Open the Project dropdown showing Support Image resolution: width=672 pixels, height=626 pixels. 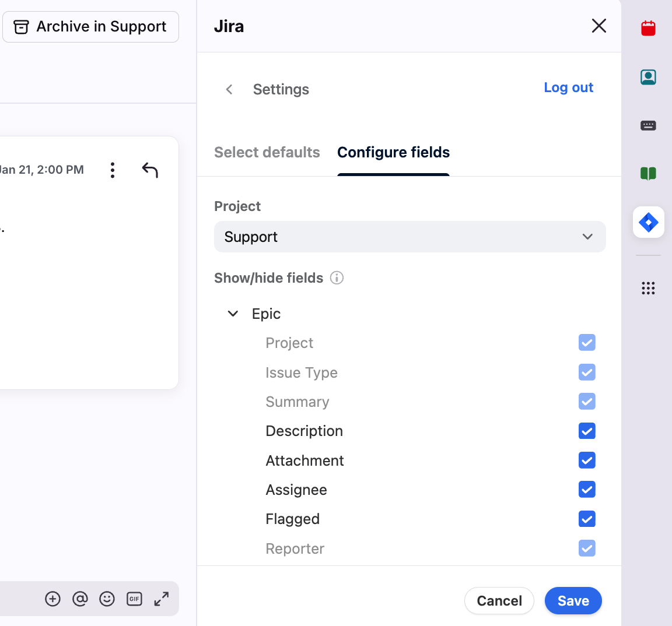coord(409,237)
